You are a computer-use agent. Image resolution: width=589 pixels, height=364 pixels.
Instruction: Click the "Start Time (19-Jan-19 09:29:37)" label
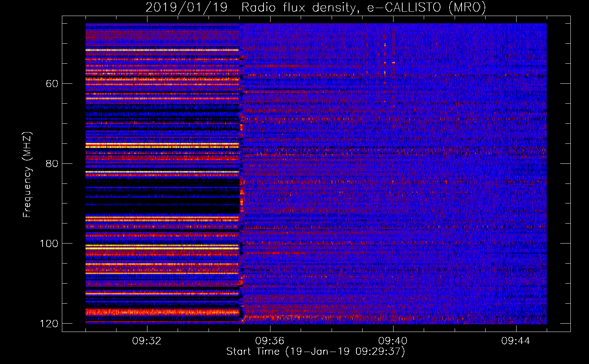[x=316, y=352]
